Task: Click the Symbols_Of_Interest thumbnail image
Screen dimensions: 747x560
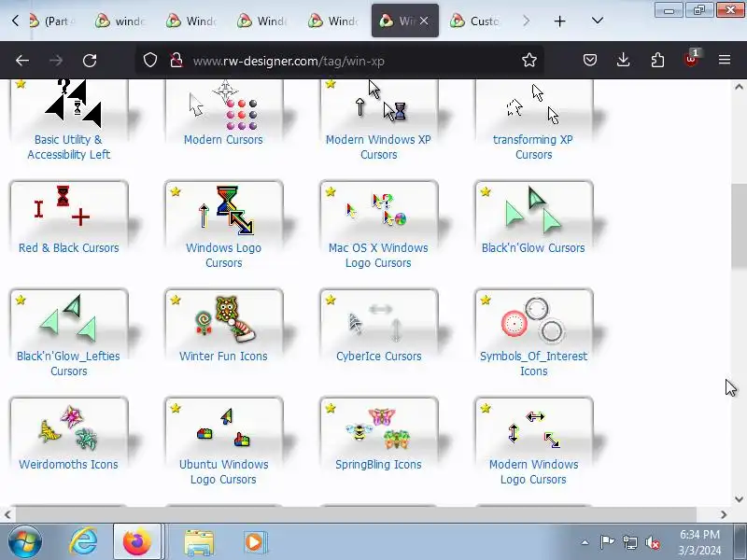Action: click(533, 318)
